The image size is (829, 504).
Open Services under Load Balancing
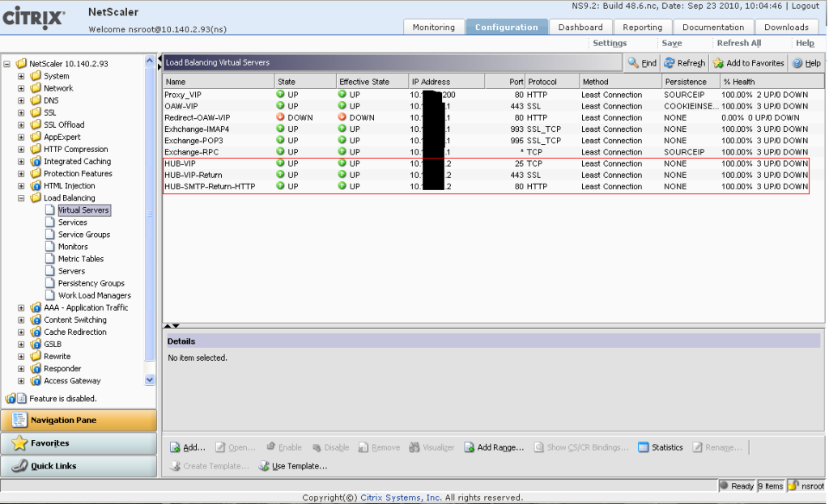coord(72,222)
